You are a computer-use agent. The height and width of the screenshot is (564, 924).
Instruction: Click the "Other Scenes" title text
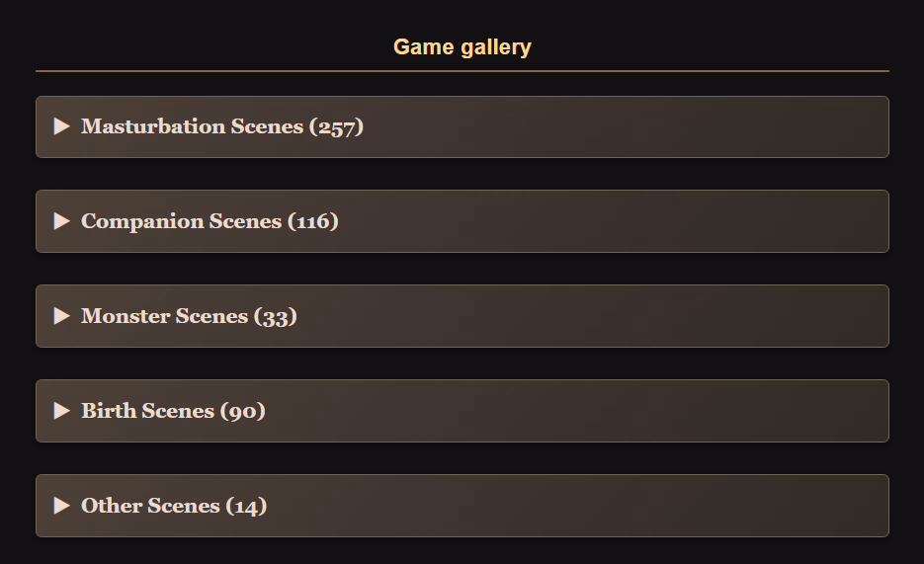point(150,506)
